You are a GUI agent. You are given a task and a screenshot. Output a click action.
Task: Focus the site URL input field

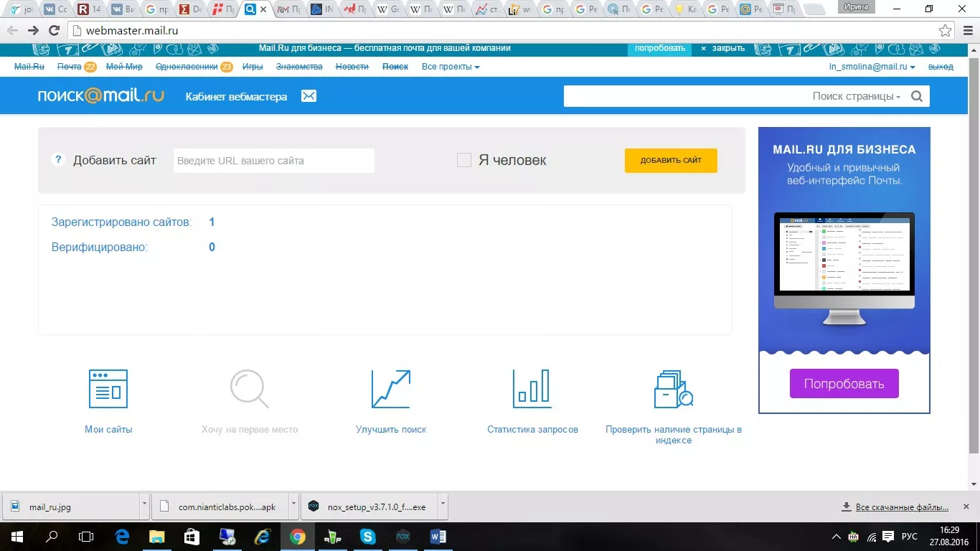pyautogui.click(x=274, y=161)
